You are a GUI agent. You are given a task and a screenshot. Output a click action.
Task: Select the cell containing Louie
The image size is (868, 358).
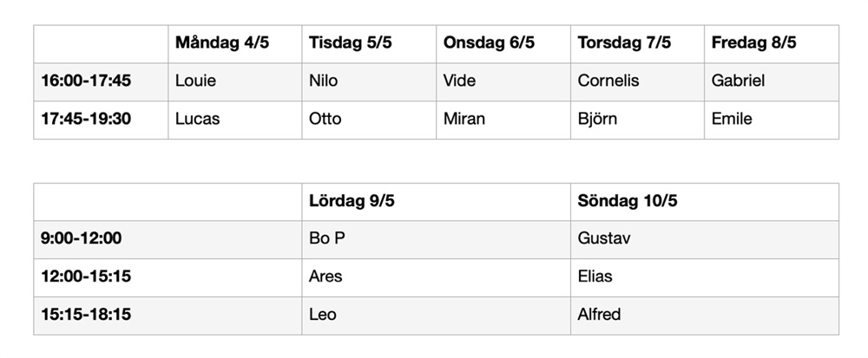(x=195, y=81)
